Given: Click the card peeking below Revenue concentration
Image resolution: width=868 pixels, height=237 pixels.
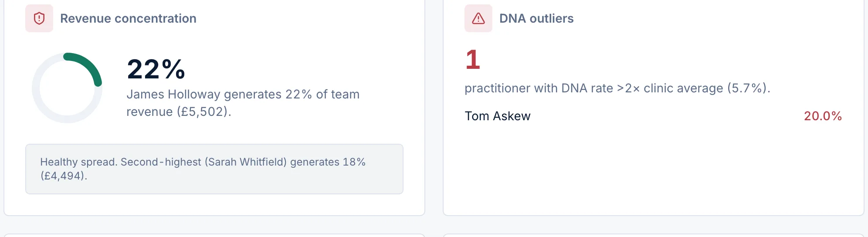Looking at the screenshot, I should 214,235.
